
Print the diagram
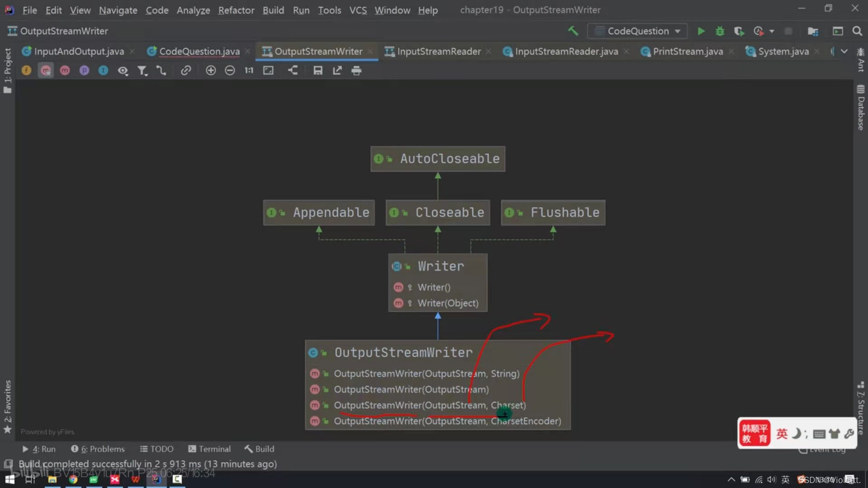pyautogui.click(x=356, y=70)
